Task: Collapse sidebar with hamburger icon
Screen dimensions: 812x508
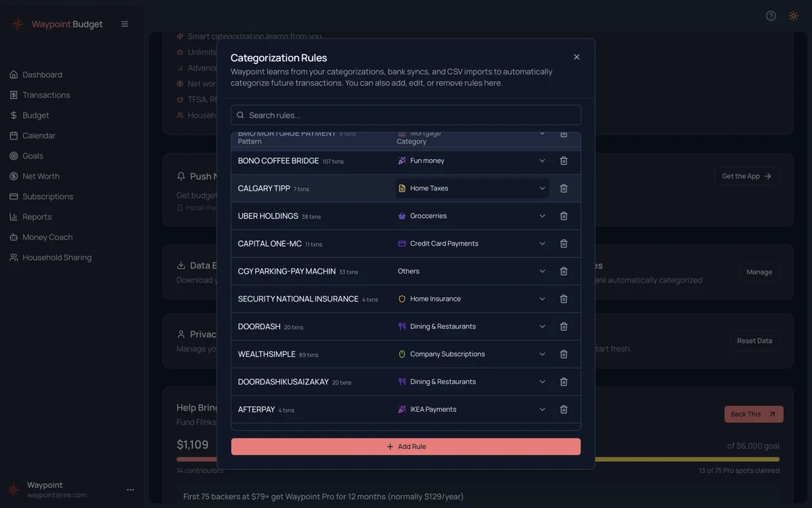Action: (x=125, y=24)
